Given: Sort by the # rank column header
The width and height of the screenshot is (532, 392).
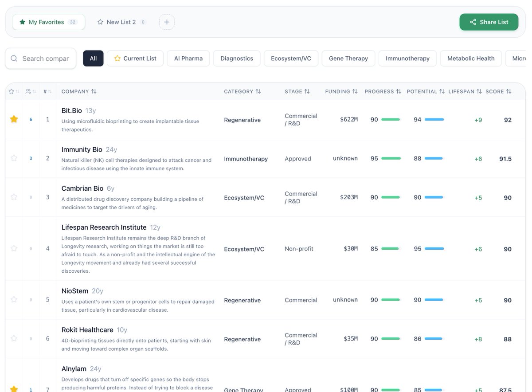Looking at the screenshot, I should point(47,91).
